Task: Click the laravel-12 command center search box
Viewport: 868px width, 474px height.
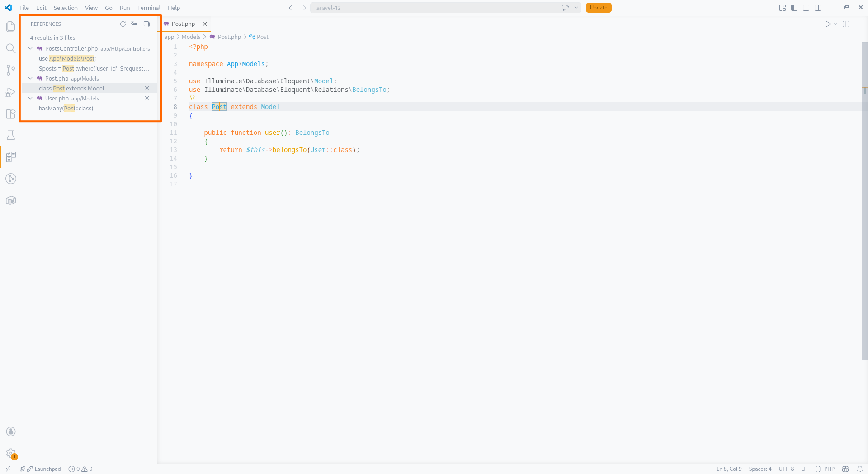Action: tap(434, 8)
